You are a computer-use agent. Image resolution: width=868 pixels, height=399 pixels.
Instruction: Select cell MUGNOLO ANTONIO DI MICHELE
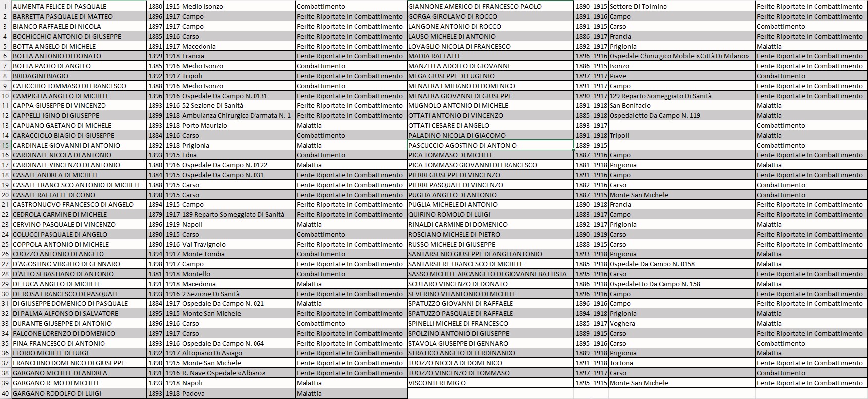pos(490,105)
